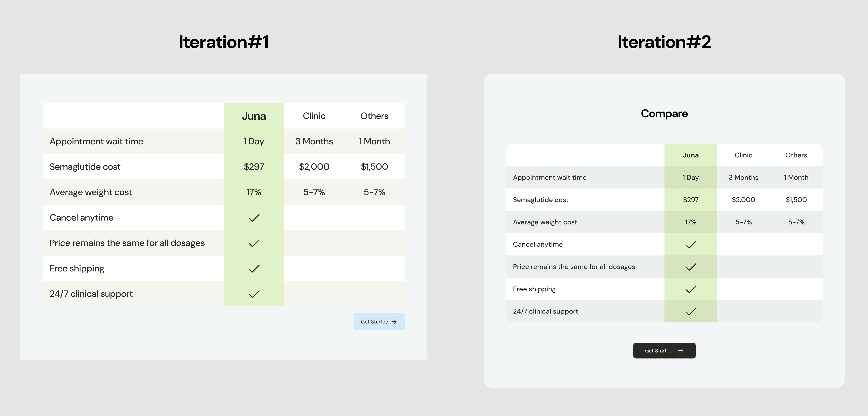Click the 24/7 clinical support checkmark in Iteration#1
The image size is (868, 416).
pos(254,294)
